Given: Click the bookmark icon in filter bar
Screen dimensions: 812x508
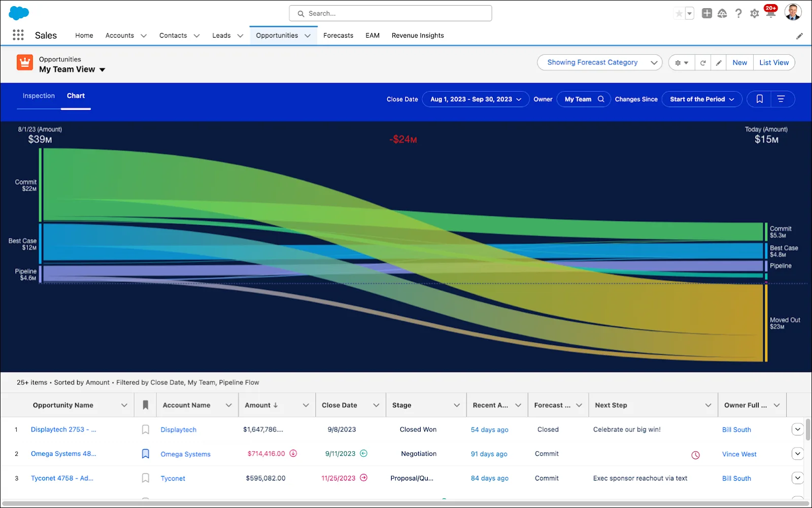Looking at the screenshot, I should coord(759,99).
